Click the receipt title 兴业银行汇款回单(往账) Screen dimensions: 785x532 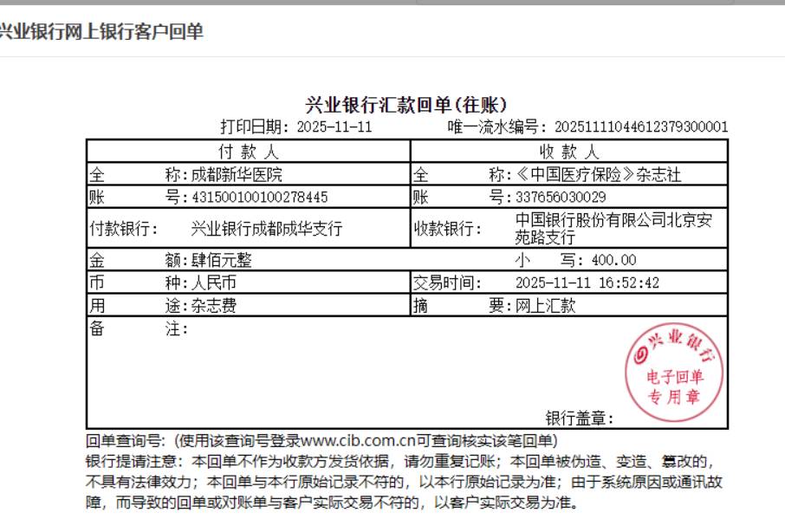click(406, 105)
